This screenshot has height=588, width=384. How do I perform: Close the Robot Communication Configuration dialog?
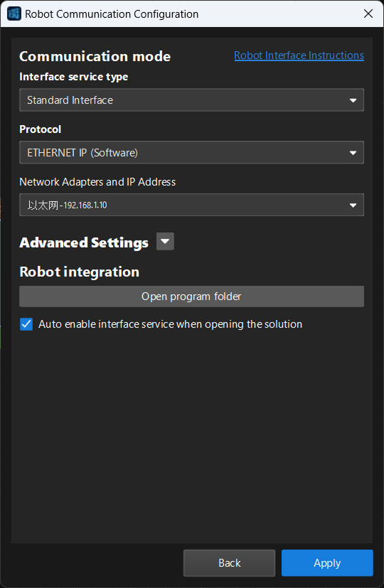[x=368, y=14]
